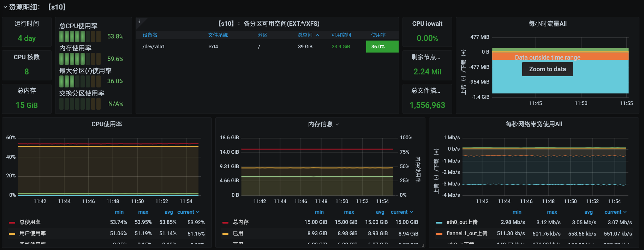Toggle flannel.1_out上传 series in network legend

click(x=467, y=233)
